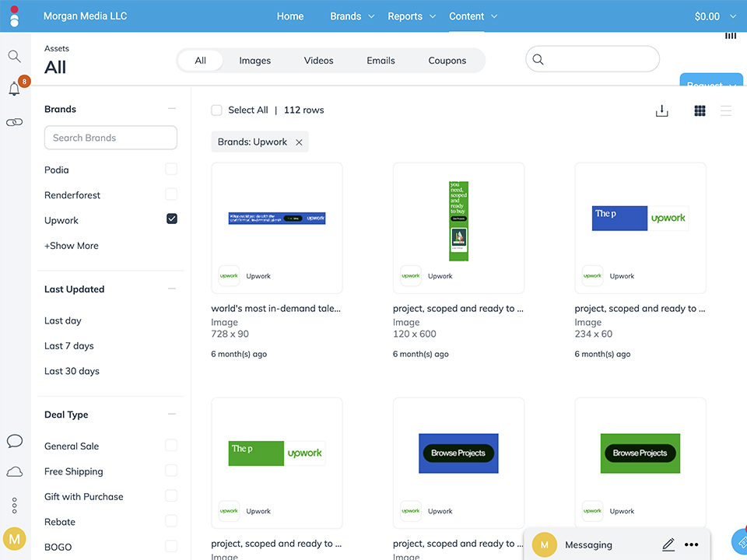Collapse the Deal Type filter section
The image size is (747, 560).
[x=172, y=415]
